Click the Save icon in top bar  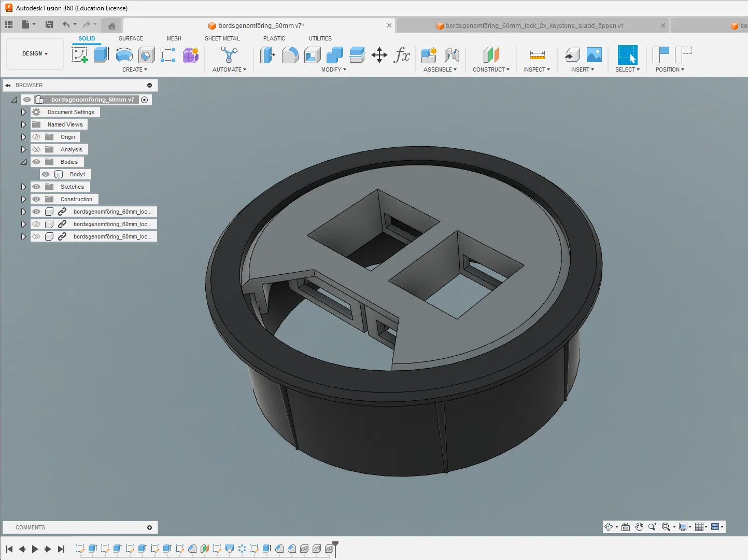[49, 24]
